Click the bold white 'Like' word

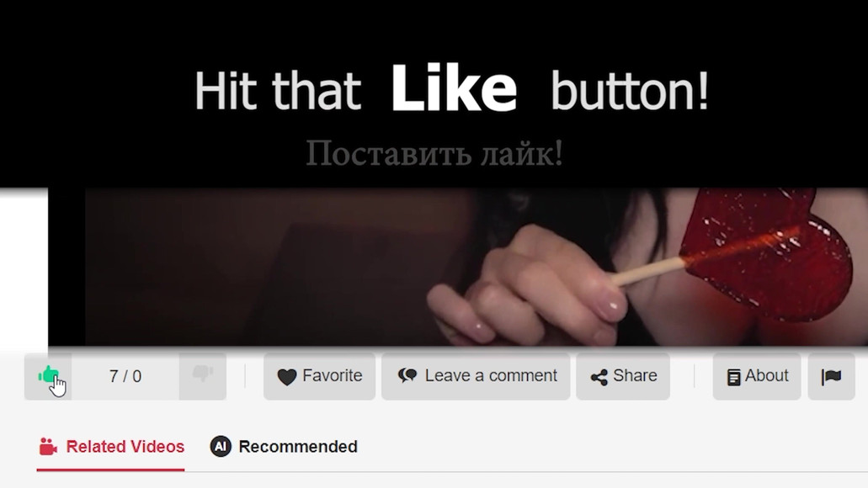click(x=454, y=88)
